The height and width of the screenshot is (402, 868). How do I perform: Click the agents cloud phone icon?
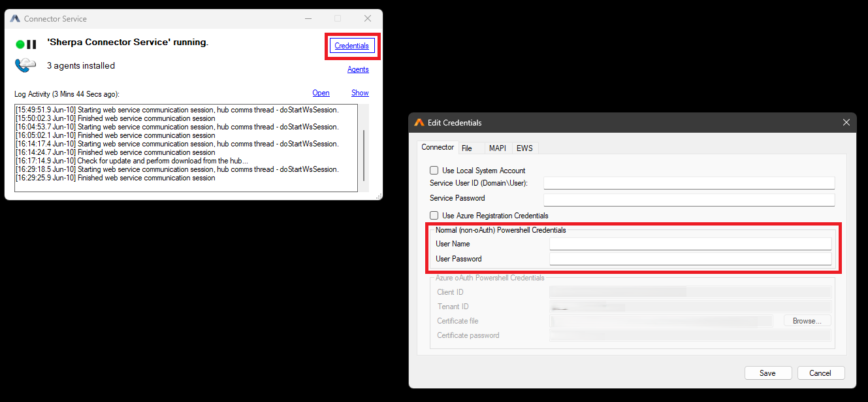pos(25,65)
